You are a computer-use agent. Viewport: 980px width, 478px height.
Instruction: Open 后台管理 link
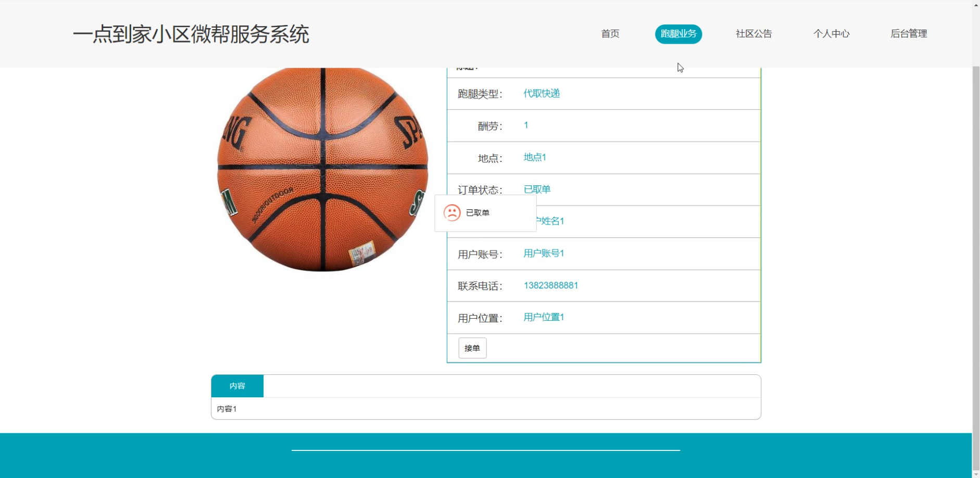909,34
